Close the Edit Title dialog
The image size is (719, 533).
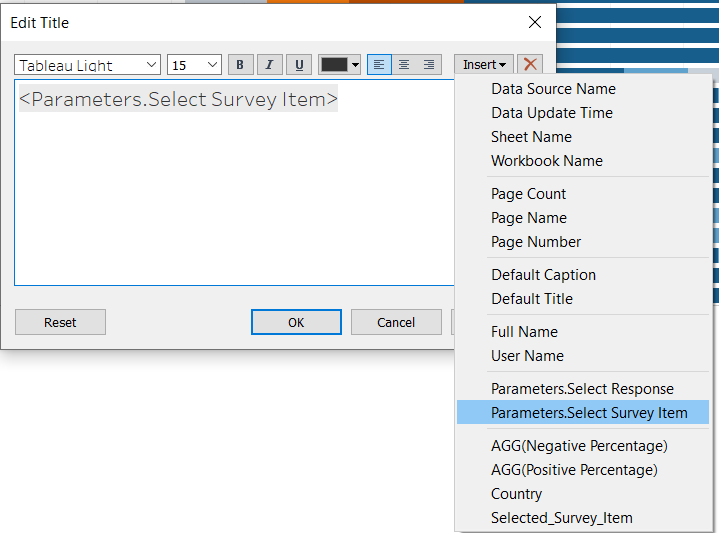pos(535,22)
